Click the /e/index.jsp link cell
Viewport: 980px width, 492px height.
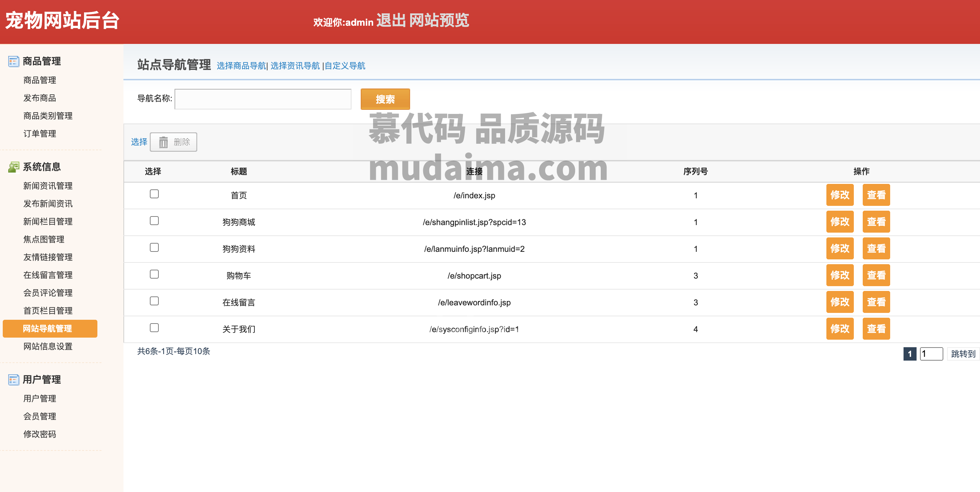coord(474,196)
